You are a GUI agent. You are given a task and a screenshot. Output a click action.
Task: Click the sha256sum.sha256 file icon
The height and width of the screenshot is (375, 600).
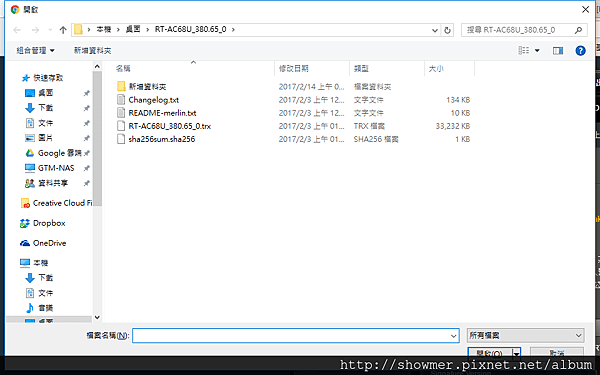(121, 139)
